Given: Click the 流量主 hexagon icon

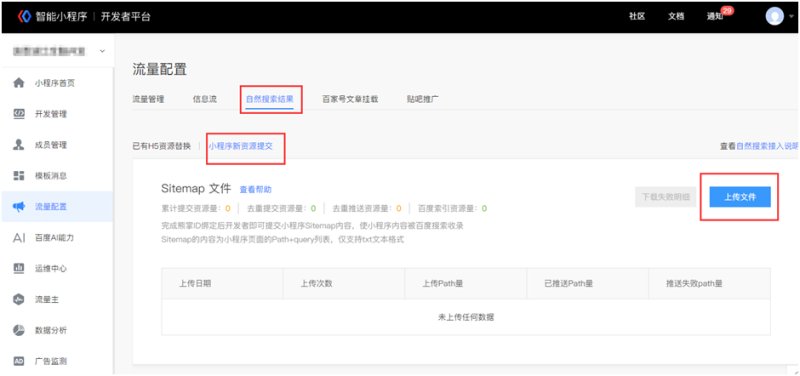Looking at the screenshot, I should [x=19, y=299].
